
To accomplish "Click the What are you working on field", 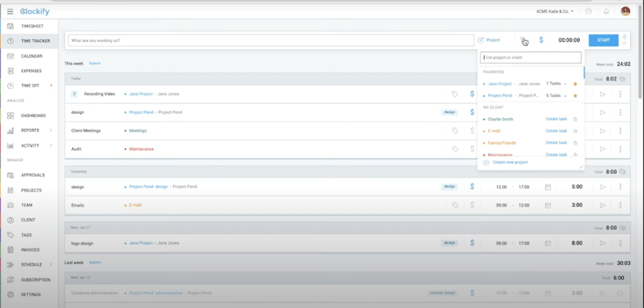I will (271, 40).
